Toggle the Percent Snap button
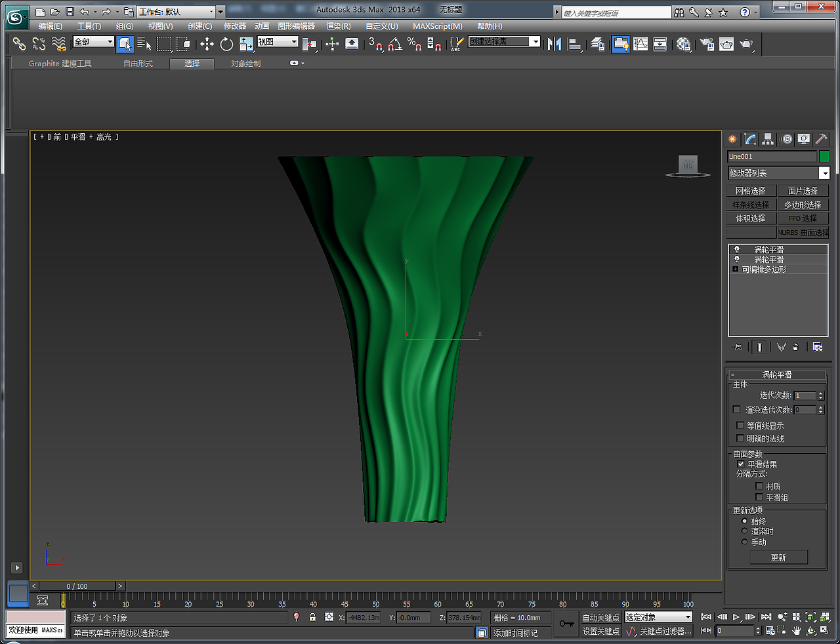The image size is (840, 644). click(414, 44)
